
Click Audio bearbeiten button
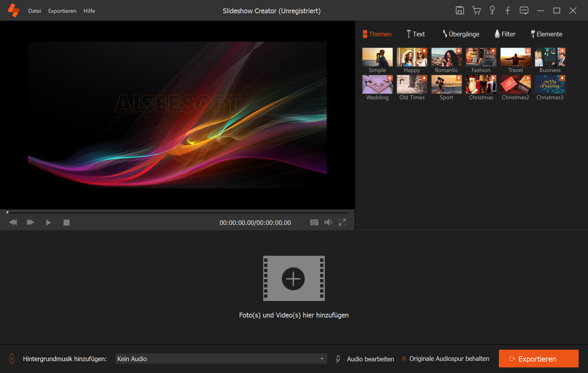click(370, 359)
